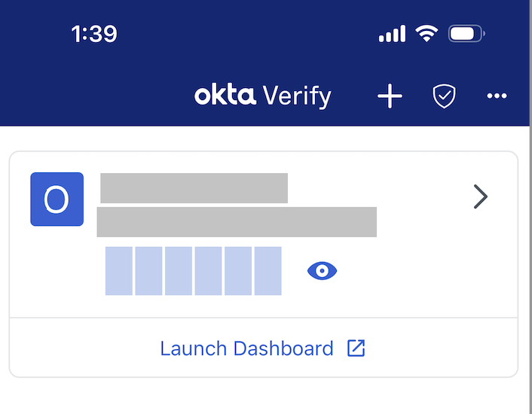Tap the second hidden code digit block
532x414 pixels.
point(149,271)
